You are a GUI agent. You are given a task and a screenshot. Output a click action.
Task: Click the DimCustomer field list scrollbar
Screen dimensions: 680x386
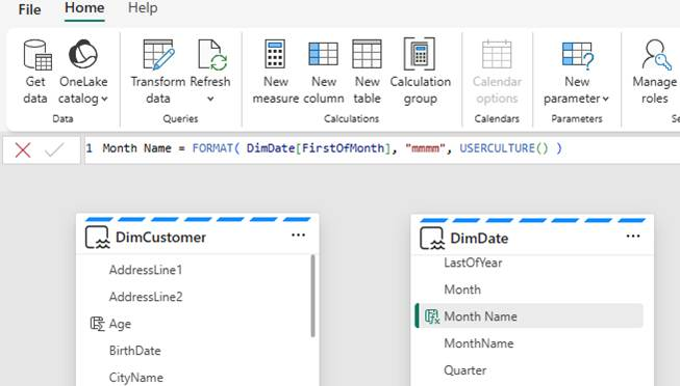(x=313, y=295)
